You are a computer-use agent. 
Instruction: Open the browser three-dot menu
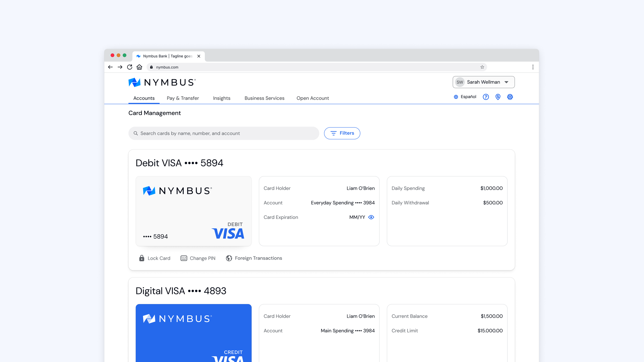(x=533, y=67)
